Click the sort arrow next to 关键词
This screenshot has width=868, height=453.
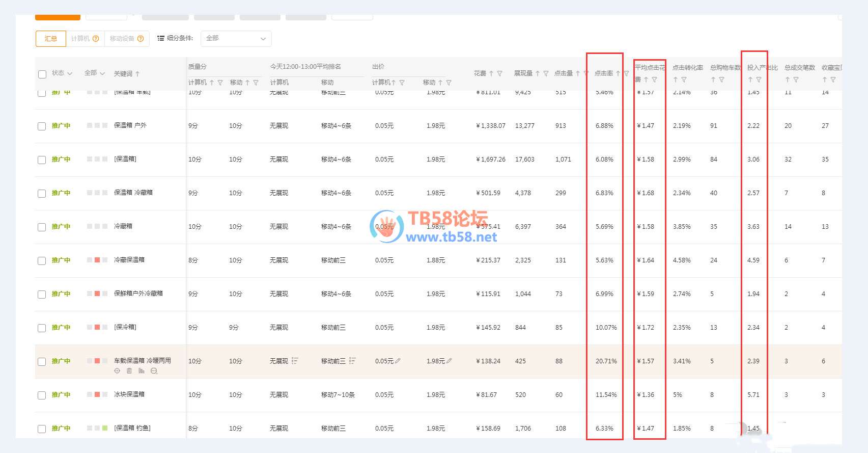(137, 74)
